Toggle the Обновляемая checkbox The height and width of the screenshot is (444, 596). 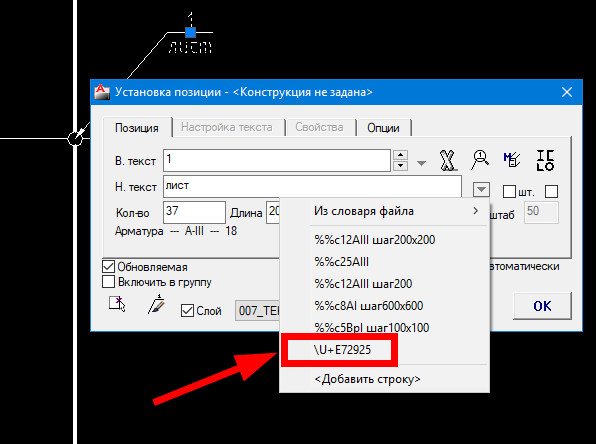click(108, 266)
